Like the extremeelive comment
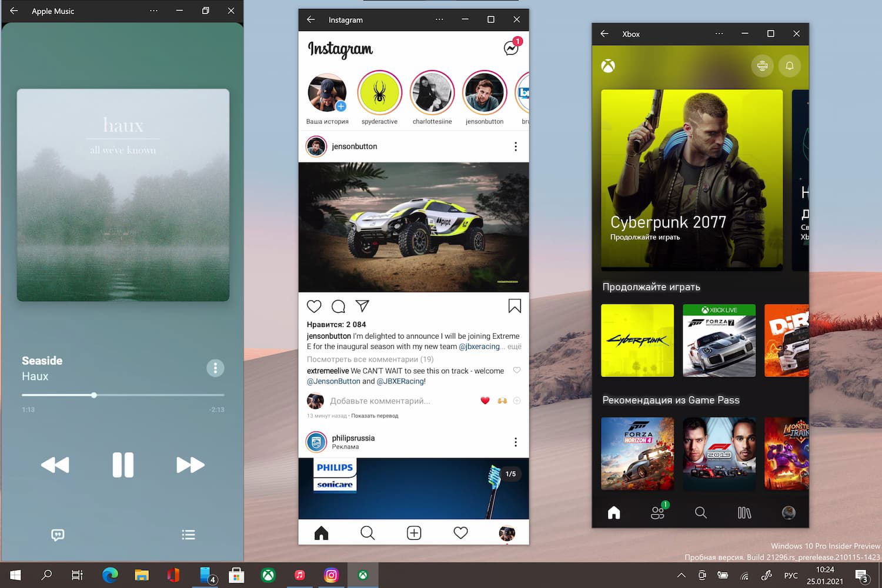This screenshot has width=882, height=588. [x=517, y=370]
